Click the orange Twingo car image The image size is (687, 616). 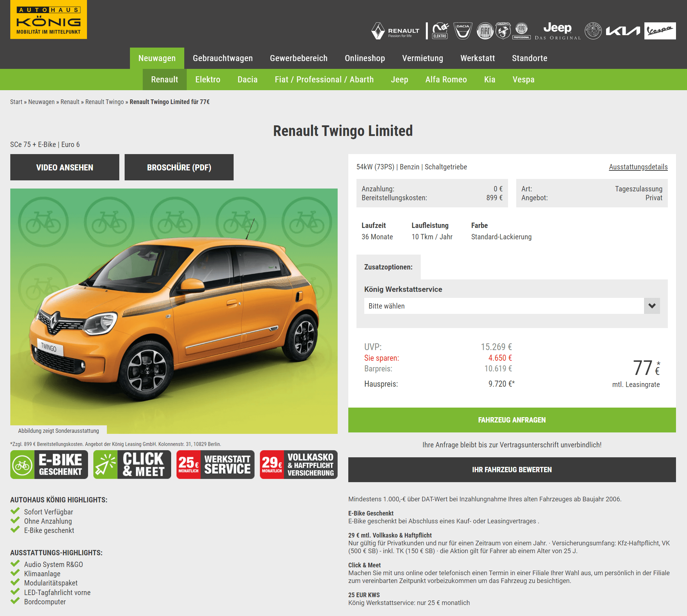pos(174,311)
